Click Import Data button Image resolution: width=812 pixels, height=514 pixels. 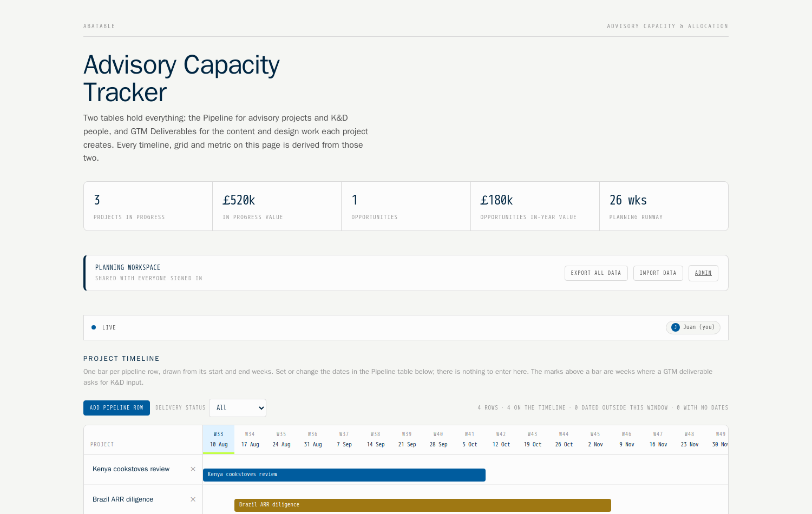[x=658, y=273]
